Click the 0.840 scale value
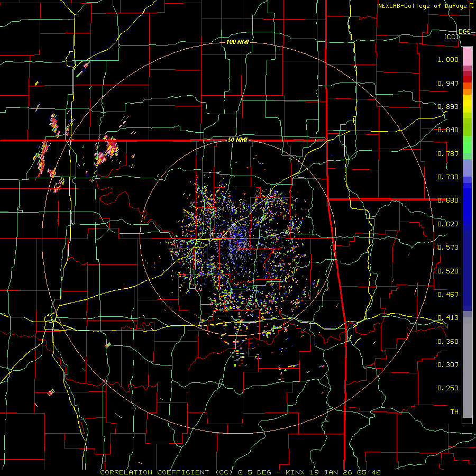The width and height of the screenshot is (476, 476). pyautogui.click(x=448, y=130)
